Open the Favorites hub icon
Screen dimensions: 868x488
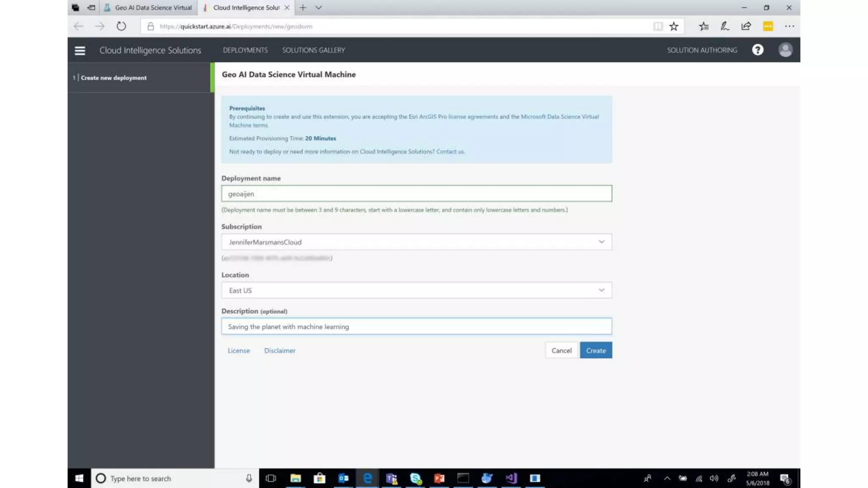coord(704,26)
